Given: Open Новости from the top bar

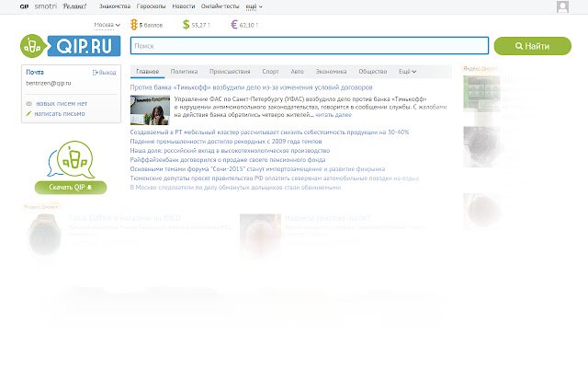Looking at the screenshot, I should pos(184,6).
